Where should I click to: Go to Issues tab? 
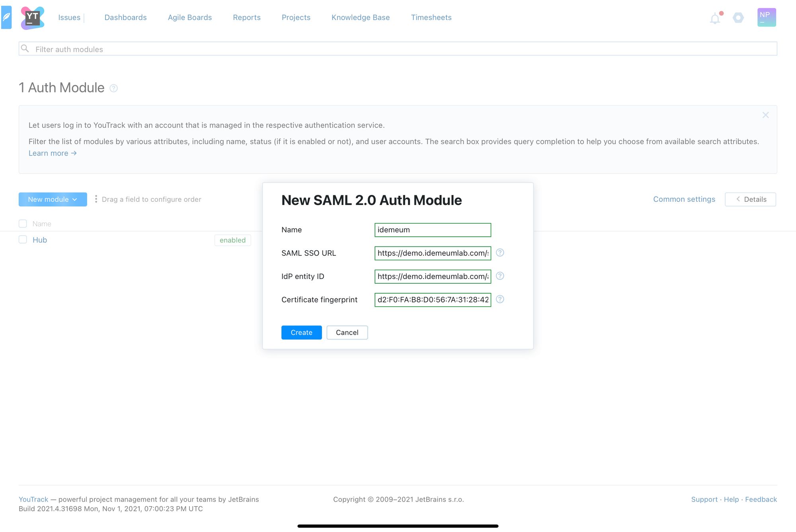pos(69,18)
